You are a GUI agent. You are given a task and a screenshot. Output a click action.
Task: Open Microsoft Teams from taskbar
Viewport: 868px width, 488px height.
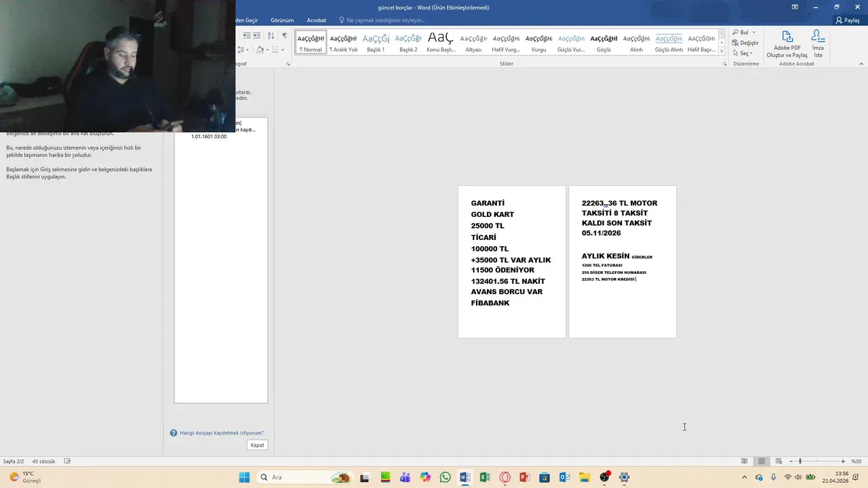point(405,477)
